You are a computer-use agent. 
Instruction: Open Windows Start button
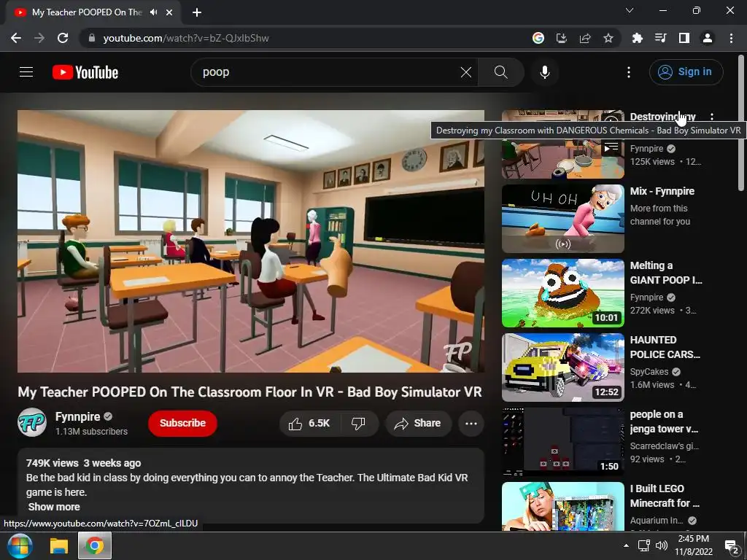pyautogui.click(x=20, y=545)
